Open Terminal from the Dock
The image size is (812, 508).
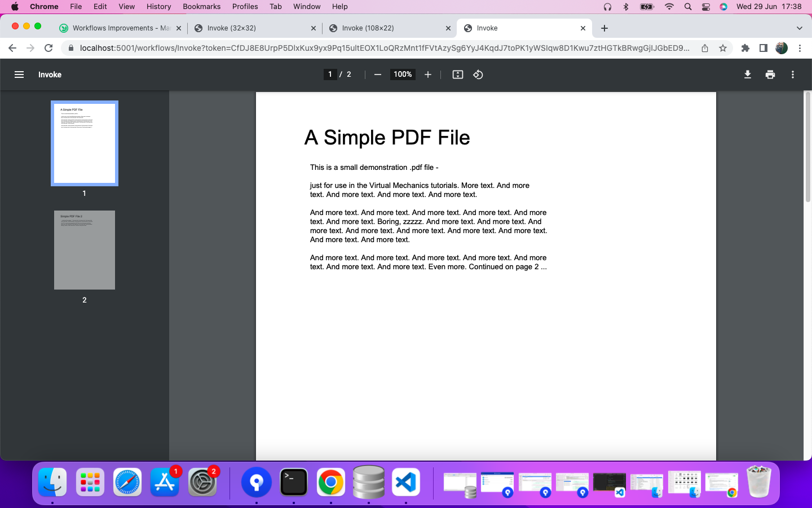pos(294,483)
